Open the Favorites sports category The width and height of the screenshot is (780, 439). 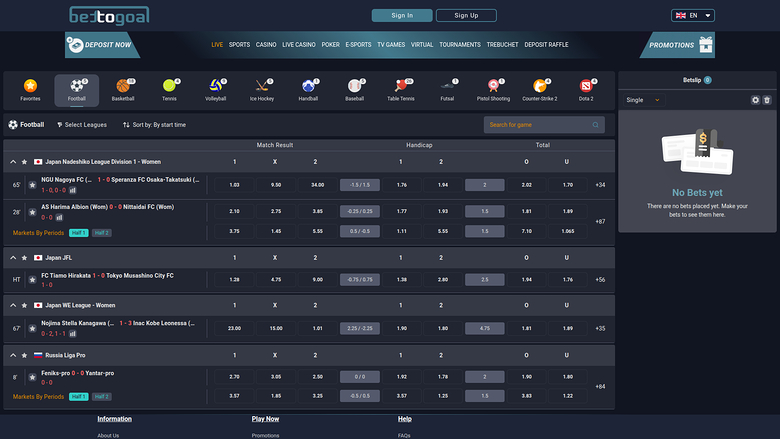click(30, 90)
